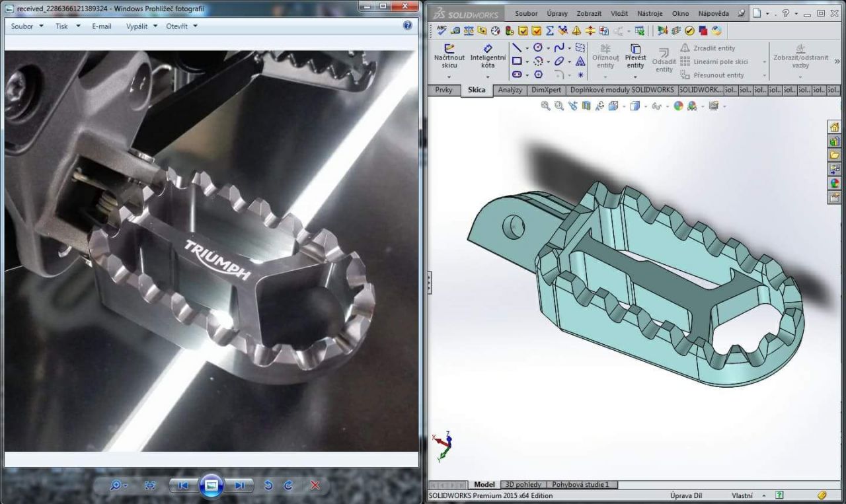Rotate the photo clockwise
Screen dimensions: 846x504
(x=289, y=486)
